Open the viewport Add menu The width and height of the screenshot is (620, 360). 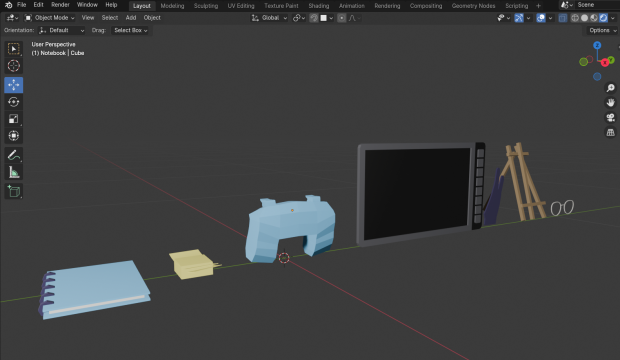[130, 18]
